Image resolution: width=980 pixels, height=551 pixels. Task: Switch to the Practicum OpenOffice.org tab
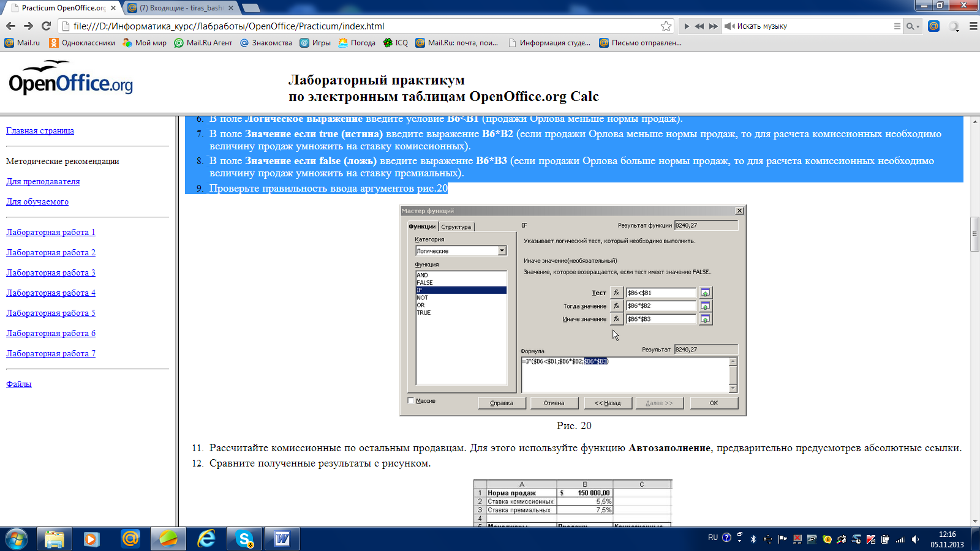tap(64, 8)
